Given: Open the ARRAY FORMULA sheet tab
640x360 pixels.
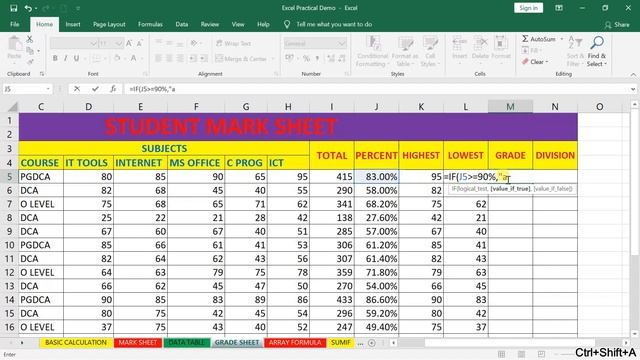Looking at the screenshot, I should [295, 342].
